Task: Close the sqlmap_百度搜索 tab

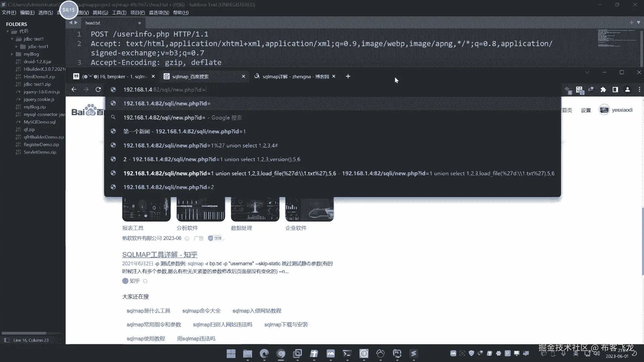Action: 244,76
